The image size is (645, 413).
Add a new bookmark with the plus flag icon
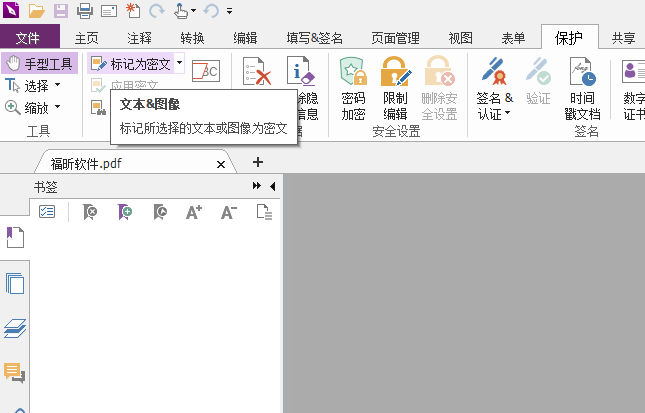coord(125,212)
